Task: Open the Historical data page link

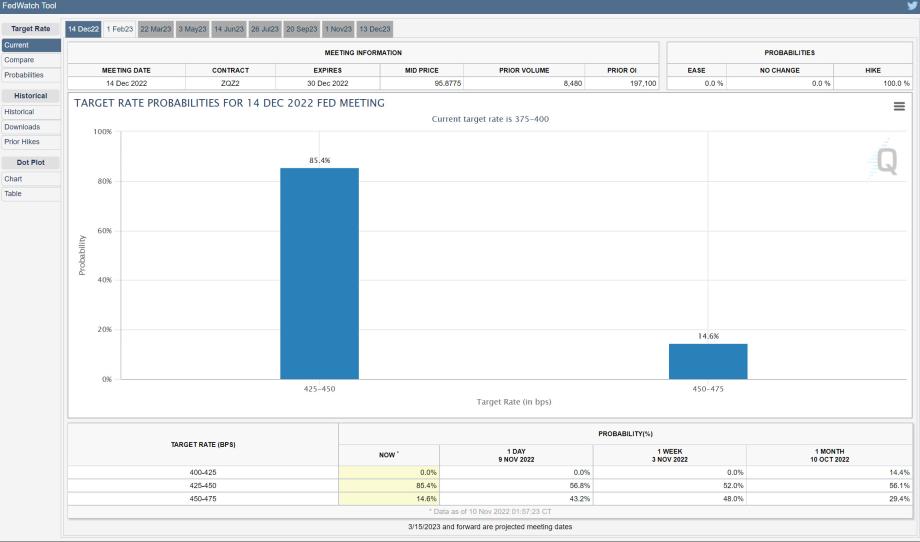Action: tap(19, 112)
